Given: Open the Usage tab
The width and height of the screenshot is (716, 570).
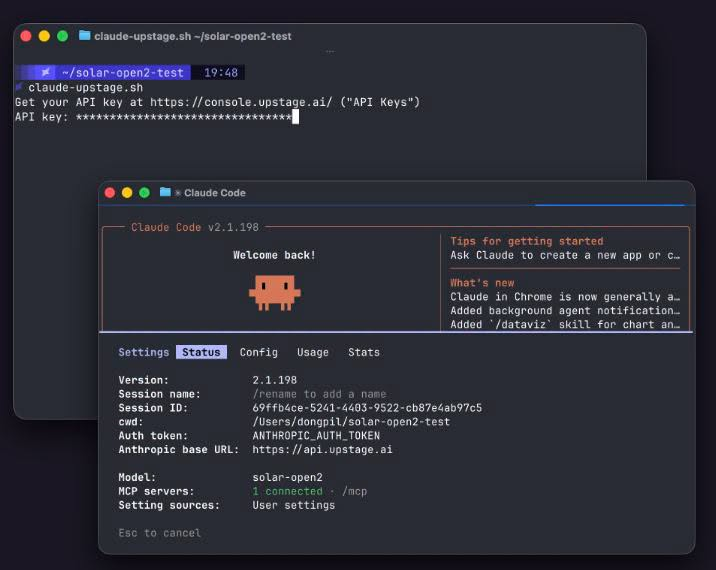Looking at the screenshot, I should (x=313, y=352).
